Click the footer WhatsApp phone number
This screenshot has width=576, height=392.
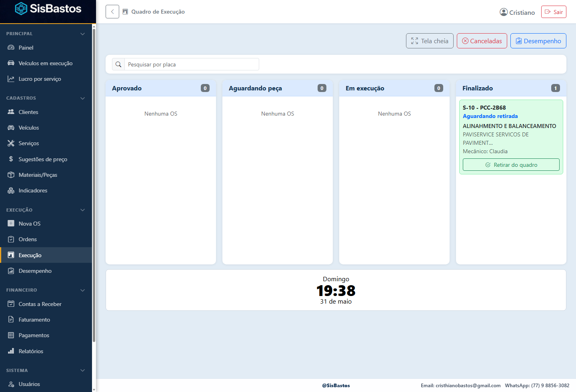coord(550,386)
